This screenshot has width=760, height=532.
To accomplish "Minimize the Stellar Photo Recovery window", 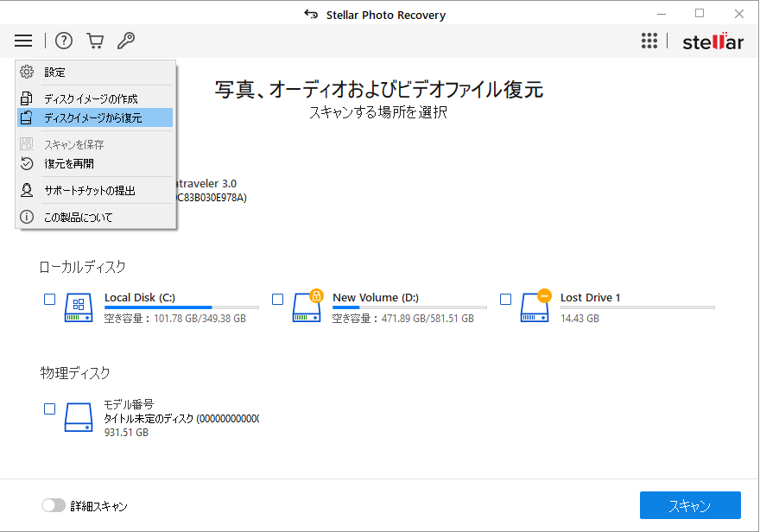I will (x=662, y=14).
